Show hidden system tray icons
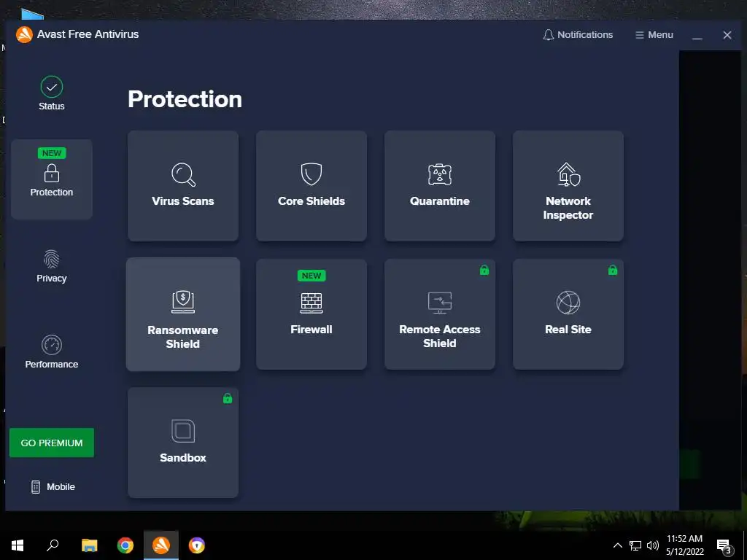 tap(617, 545)
